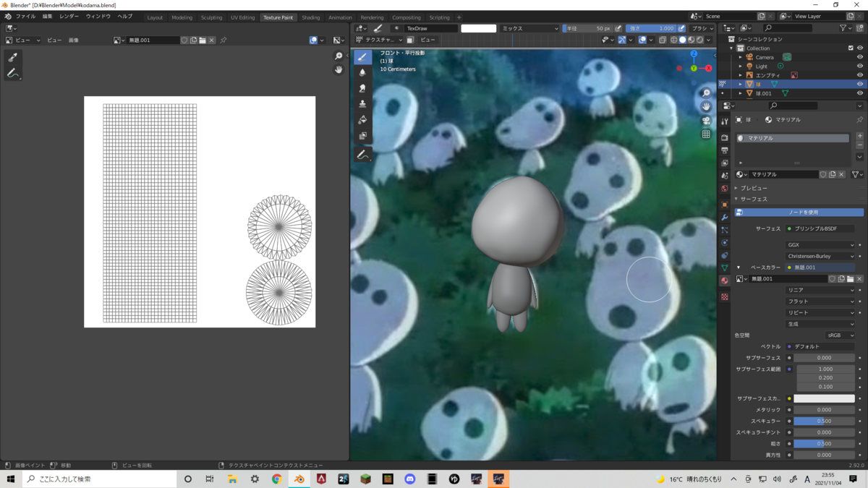This screenshot has width=868, height=488.
Task: Open the Object Data properties tab
Action: (x=725, y=267)
